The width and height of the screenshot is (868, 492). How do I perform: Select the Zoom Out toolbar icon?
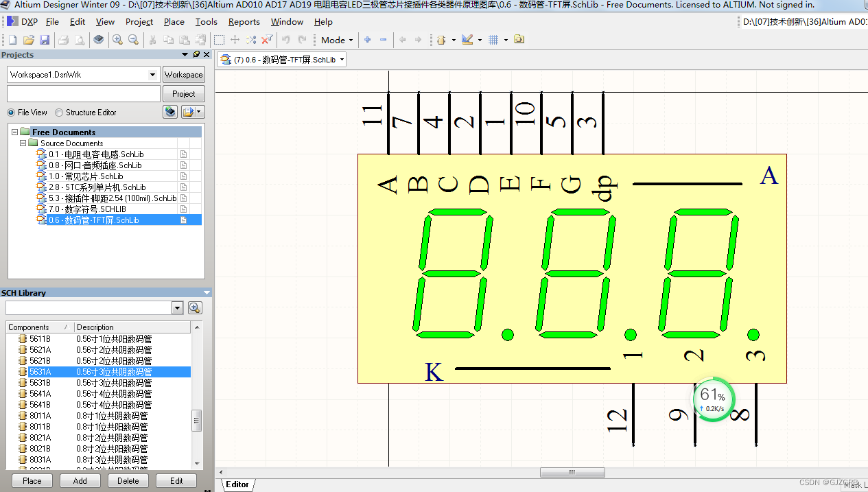click(x=133, y=39)
